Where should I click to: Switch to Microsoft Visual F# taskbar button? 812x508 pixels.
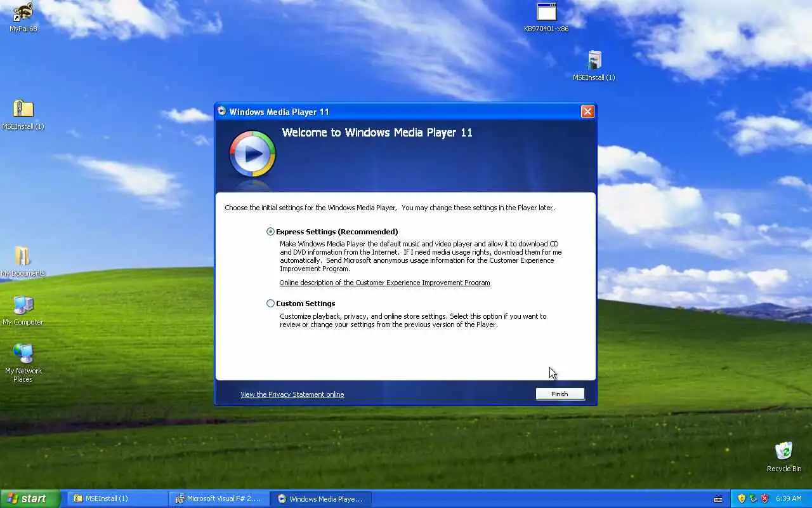[x=219, y=499]
